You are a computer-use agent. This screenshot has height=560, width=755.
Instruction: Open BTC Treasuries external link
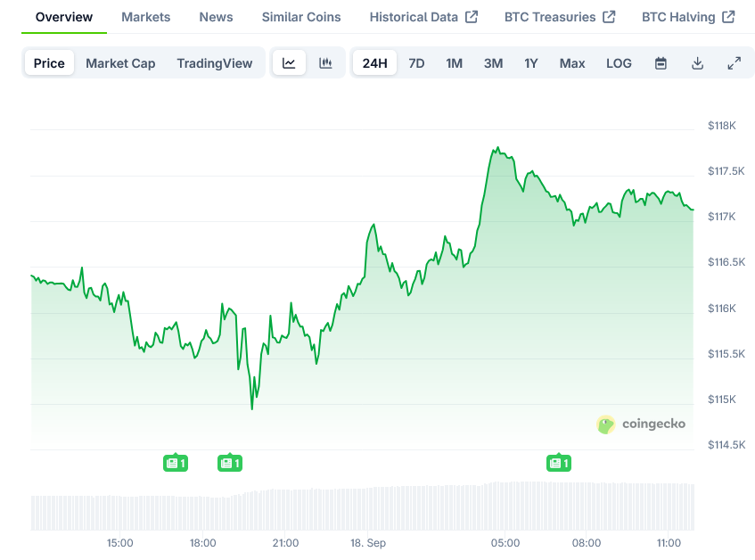(x=560, y=17)
